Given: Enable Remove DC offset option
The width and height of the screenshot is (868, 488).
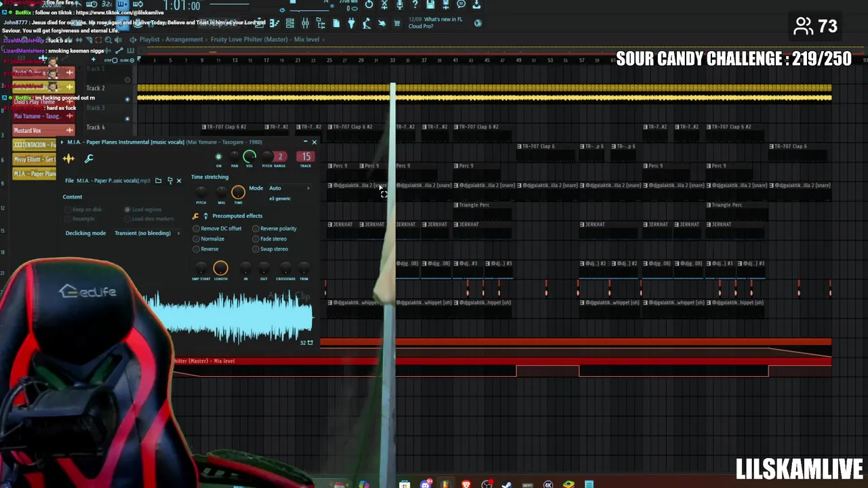Looking at the screenshot, I should pos(217,228).
